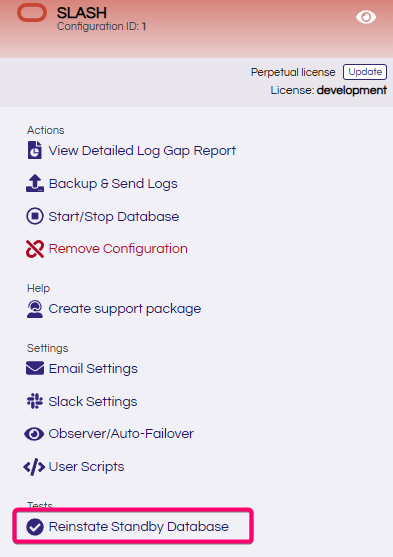Choose Remove Configuration
This screenshot has width=393, height=557.
click(x=118, y=249)
